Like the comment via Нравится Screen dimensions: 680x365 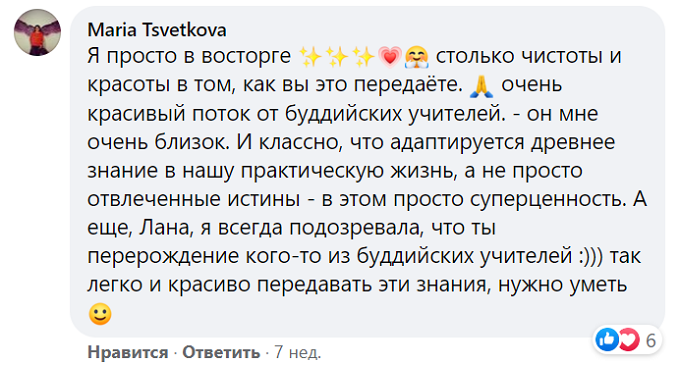[x=128, y=352]
